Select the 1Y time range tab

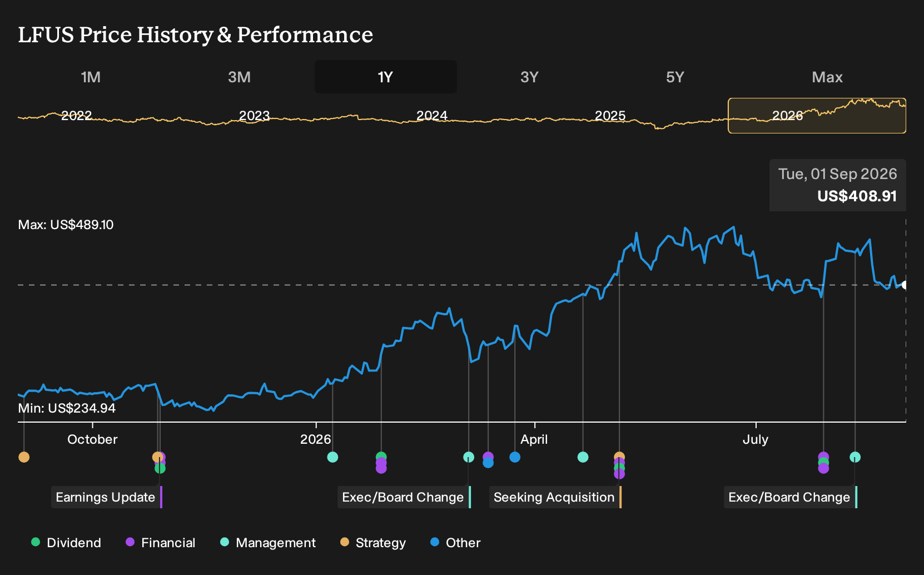(x=386, y=77)
